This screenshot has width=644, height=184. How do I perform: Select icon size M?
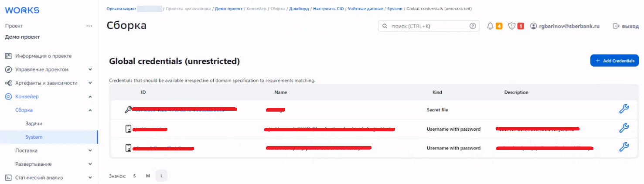click(x=148, y=176)
